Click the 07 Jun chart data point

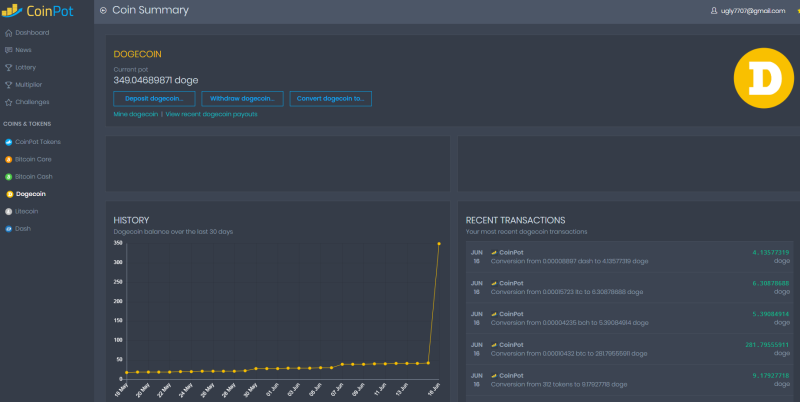pyautogui.click(x=342, y=364)
